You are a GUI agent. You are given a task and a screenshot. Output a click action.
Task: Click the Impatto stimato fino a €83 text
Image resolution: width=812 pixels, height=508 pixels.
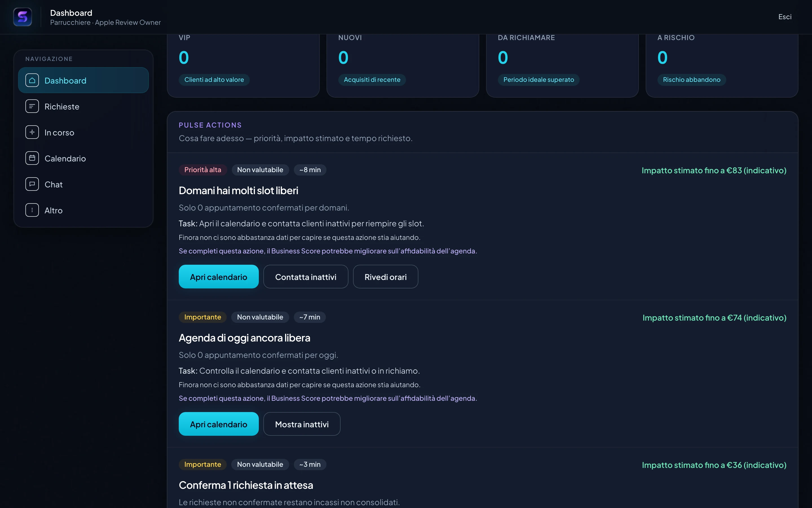pyautogui.click(x=714, y=170)
